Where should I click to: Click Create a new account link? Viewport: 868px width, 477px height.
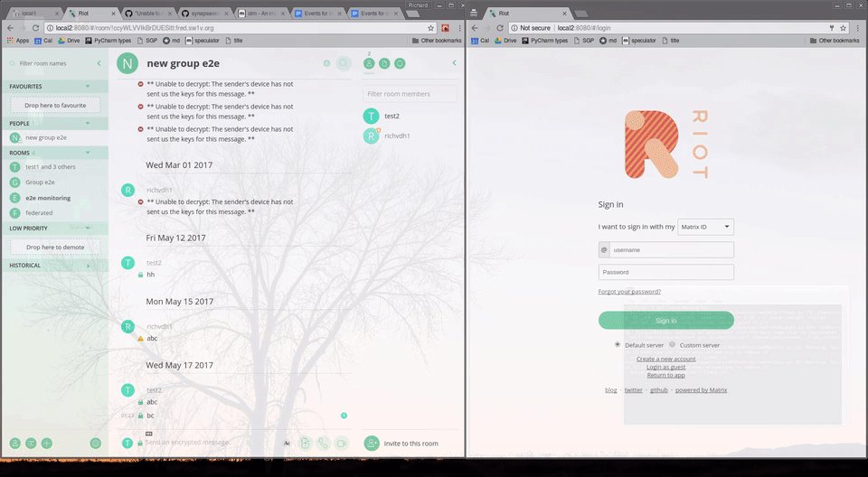(666, 359)
